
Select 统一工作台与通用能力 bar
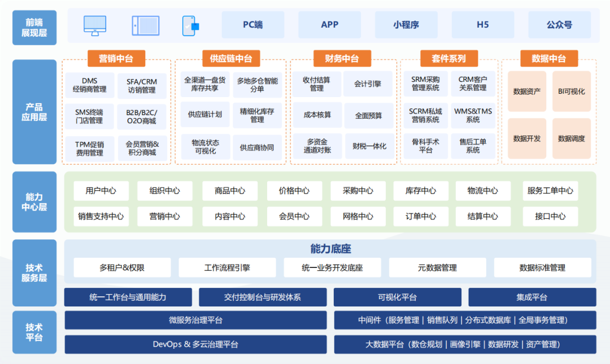[x=128, y=297]
